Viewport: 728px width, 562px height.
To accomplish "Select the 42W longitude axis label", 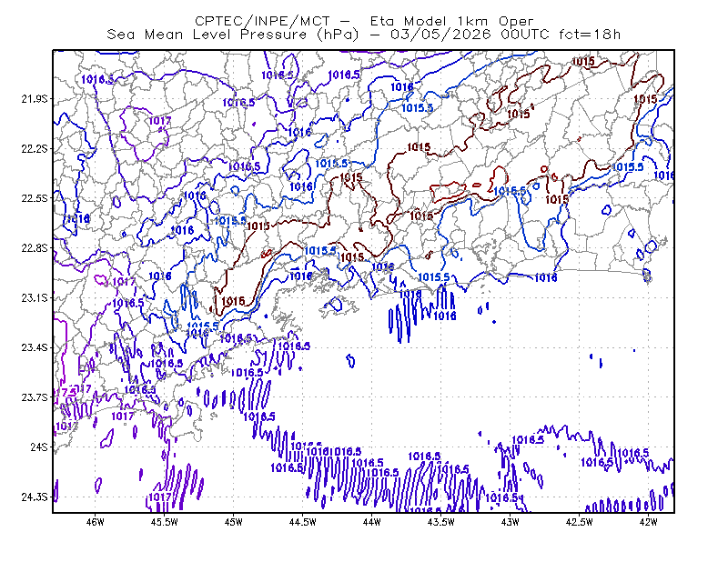I will [x=648, y=522].
